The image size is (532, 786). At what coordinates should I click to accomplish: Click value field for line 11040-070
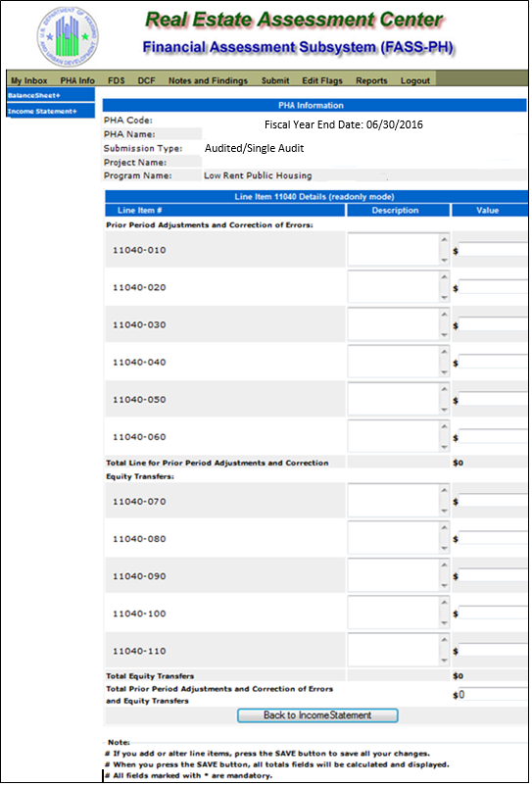494,501
